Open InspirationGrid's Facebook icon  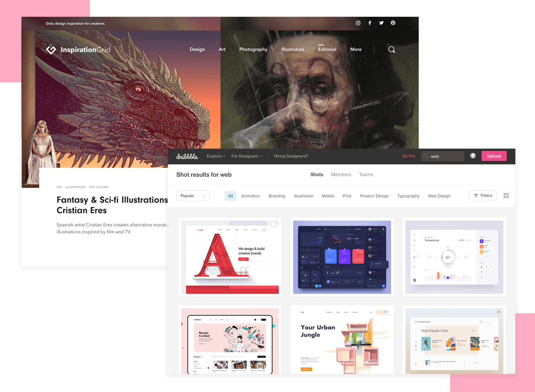click(370, 23)
